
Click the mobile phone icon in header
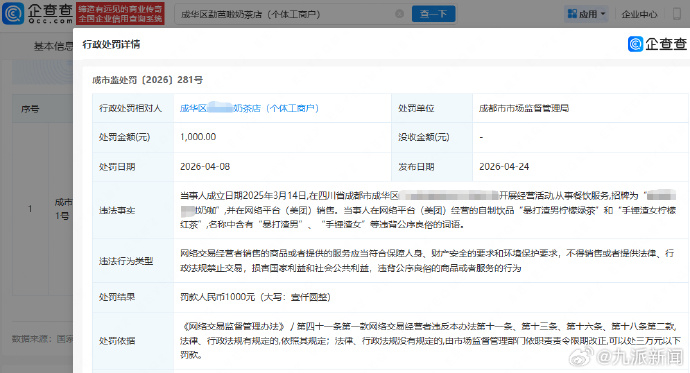677,14
